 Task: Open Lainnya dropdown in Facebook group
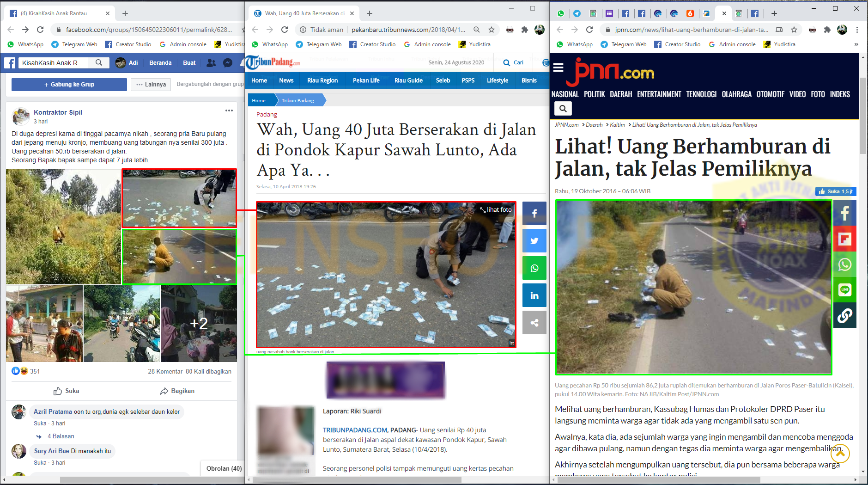[151, 85]
